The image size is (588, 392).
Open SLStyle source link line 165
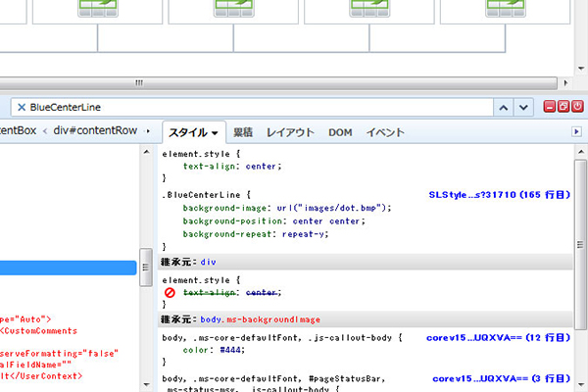tap(499, 195)
